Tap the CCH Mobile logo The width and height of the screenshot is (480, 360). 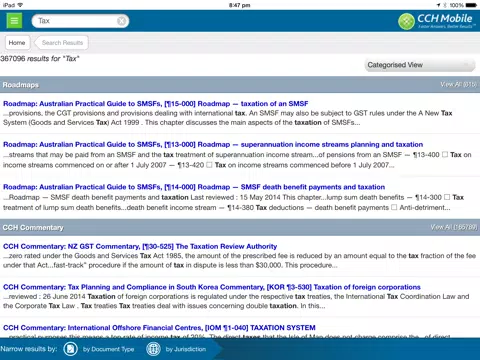tap(436, 21)
